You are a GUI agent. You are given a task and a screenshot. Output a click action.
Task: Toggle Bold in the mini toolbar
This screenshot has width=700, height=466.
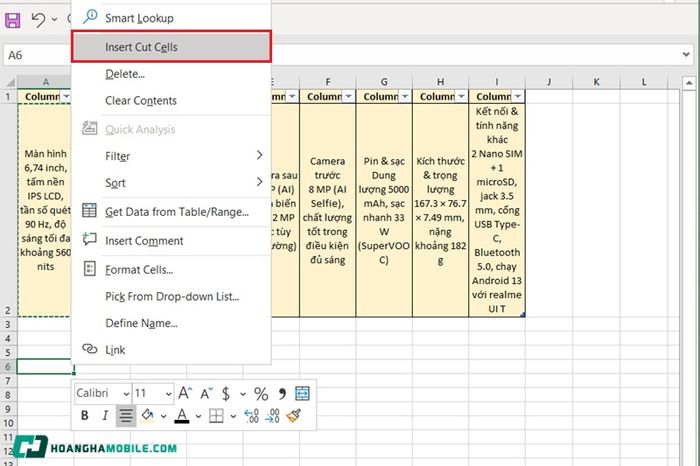[84, 416]
